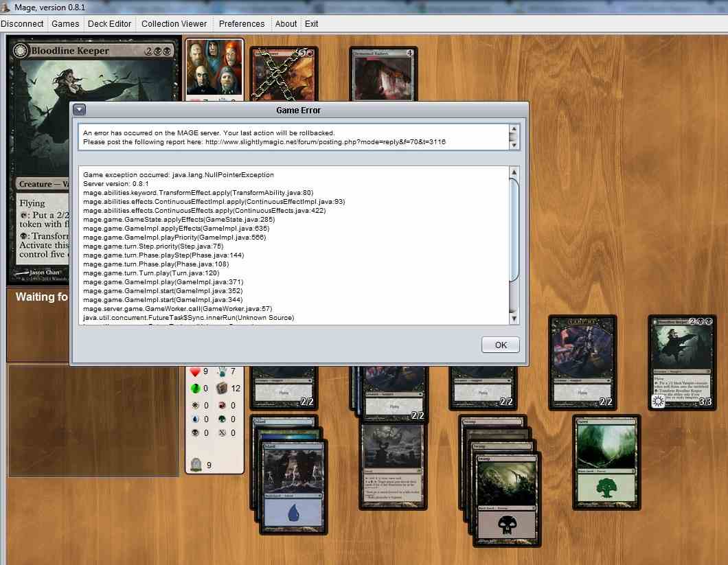This screenshot has height=565, width=728.
Task: Click the OK button in the Game Error dialog
Action: pos(500,345)
